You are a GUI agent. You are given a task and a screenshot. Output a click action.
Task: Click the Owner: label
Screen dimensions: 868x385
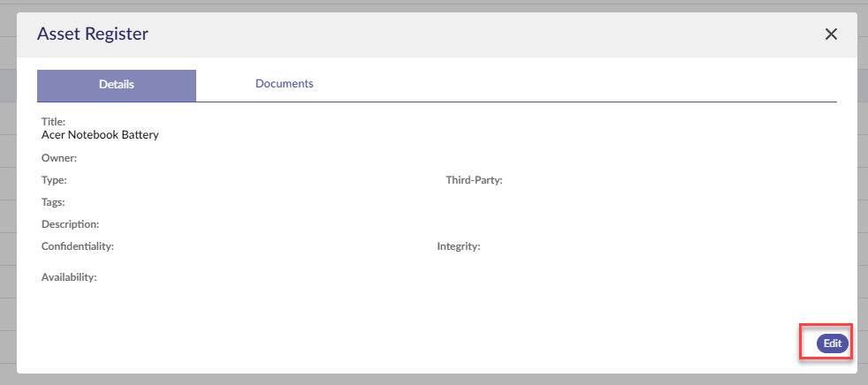(x=58, y=158)
